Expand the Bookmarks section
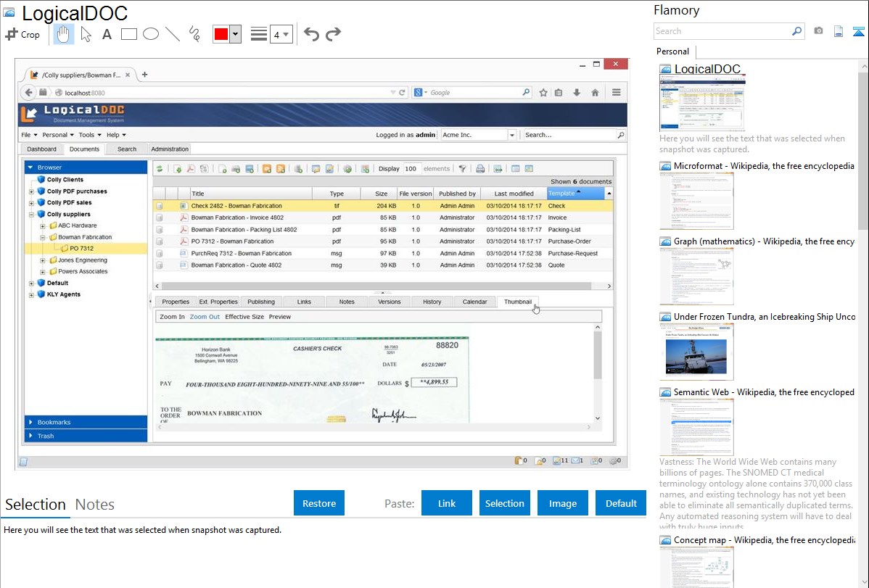The image size is (869, 588). [86, 422]
